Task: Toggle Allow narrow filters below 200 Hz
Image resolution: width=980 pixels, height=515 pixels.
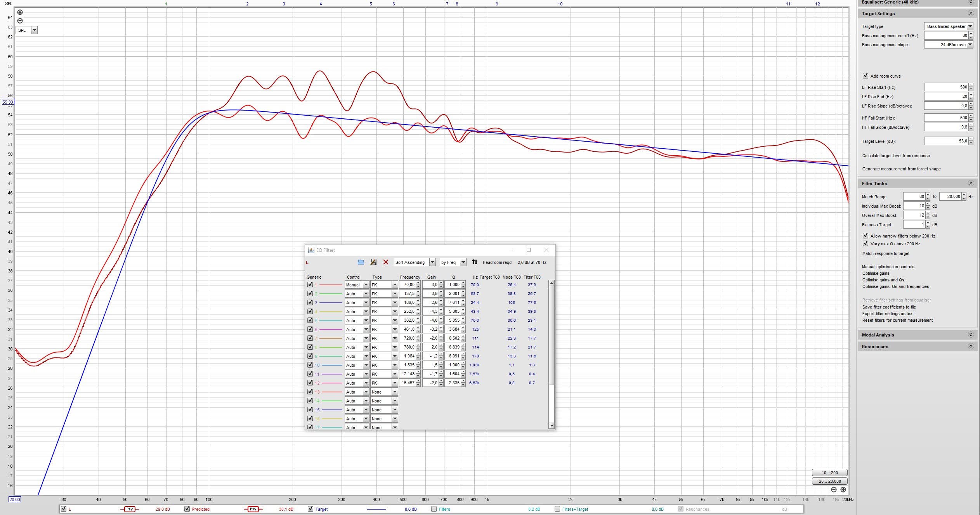Action: 866,236
